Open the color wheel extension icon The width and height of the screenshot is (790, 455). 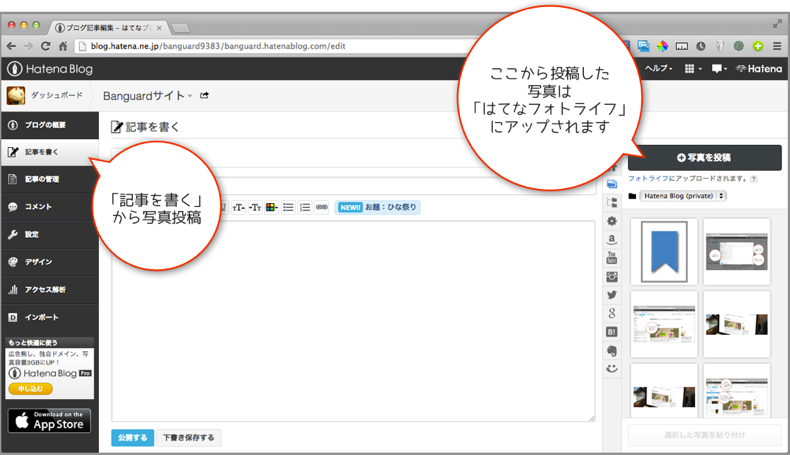[x=663, y=46]
